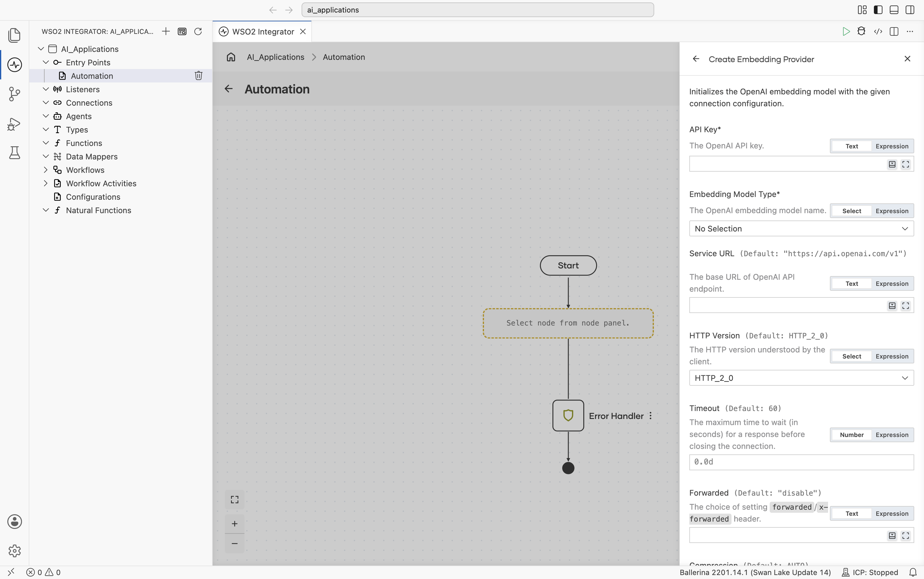Open the Explorer files icon in activity bar
Viewport: 924px width, 579px height.
point(15,35)
